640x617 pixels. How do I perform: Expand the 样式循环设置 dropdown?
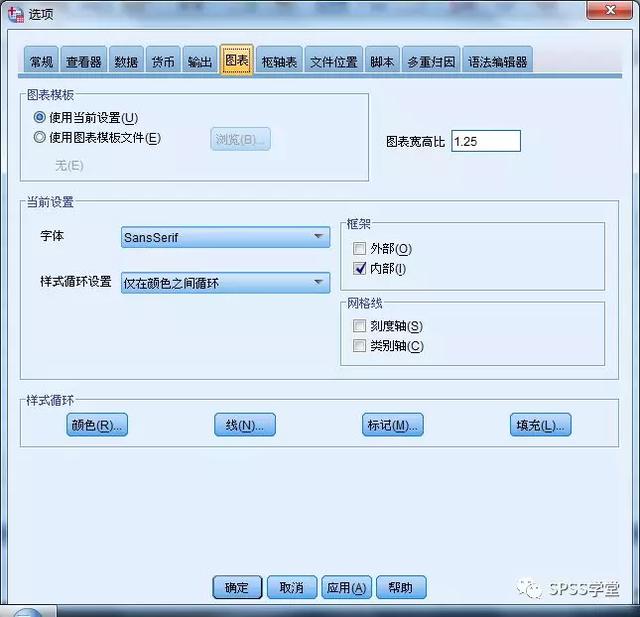tap(225, 283)
